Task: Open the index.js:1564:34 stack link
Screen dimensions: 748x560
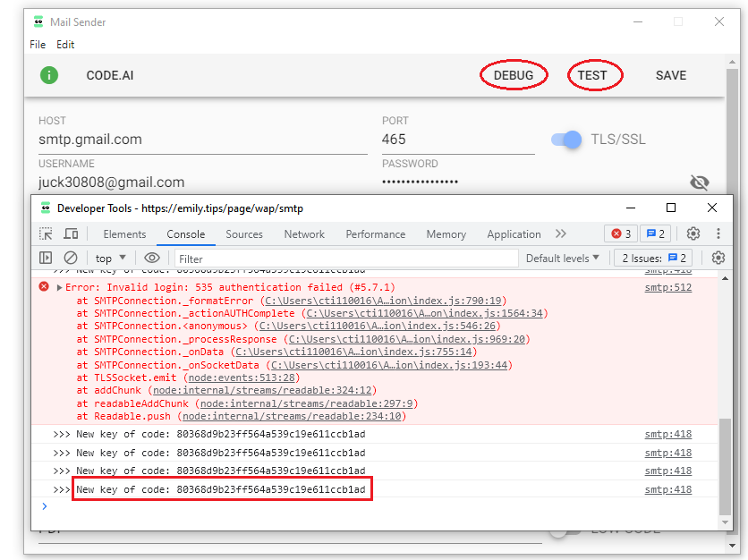Action: tap(425, 313)
